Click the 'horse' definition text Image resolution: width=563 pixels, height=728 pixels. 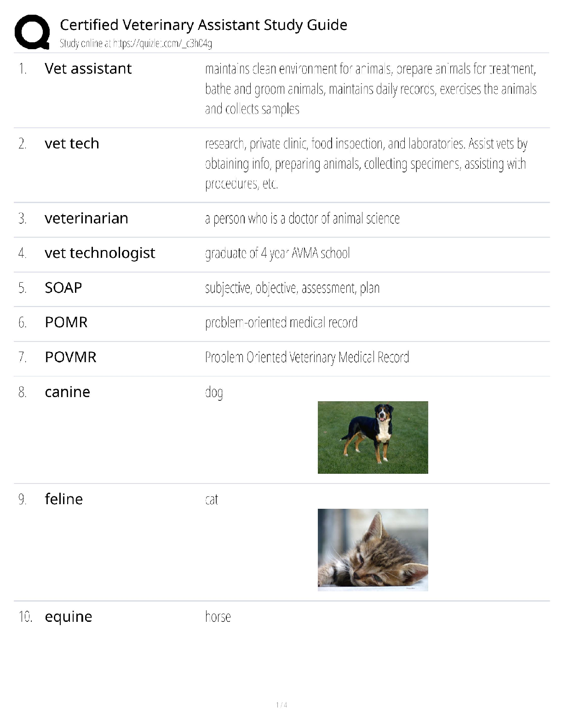[x=218, y=617]
